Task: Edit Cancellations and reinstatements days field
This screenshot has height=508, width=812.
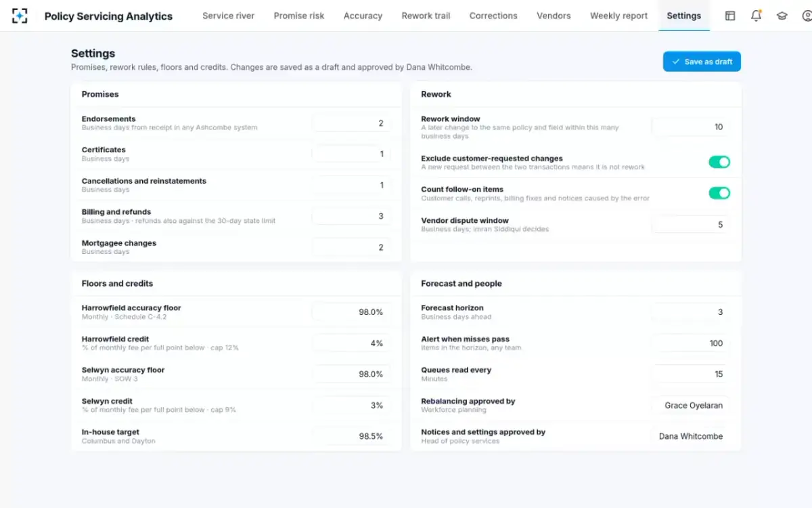Action: click(351, 186)
